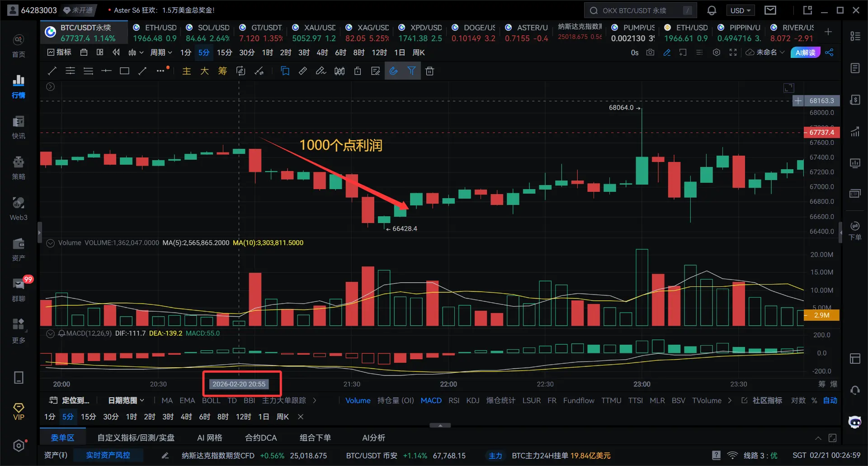This screenshot has width=868, height=466.
Task: Open 社区指标 community indicators
Action: 762,400
